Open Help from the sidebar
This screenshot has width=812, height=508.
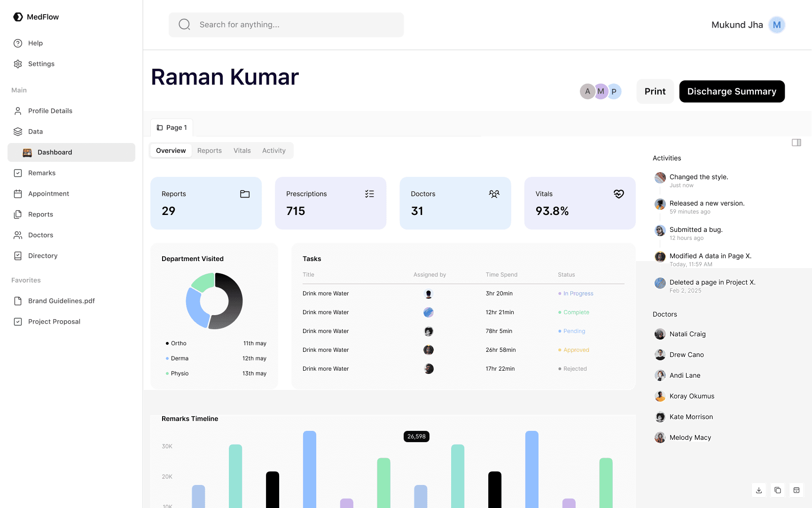(71, 43)
